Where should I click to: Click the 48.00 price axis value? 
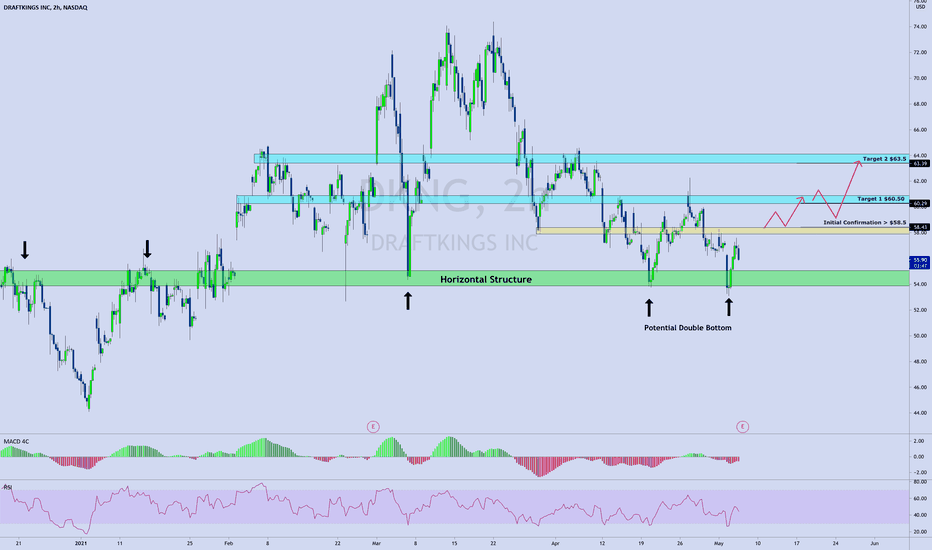click(920, 362)
